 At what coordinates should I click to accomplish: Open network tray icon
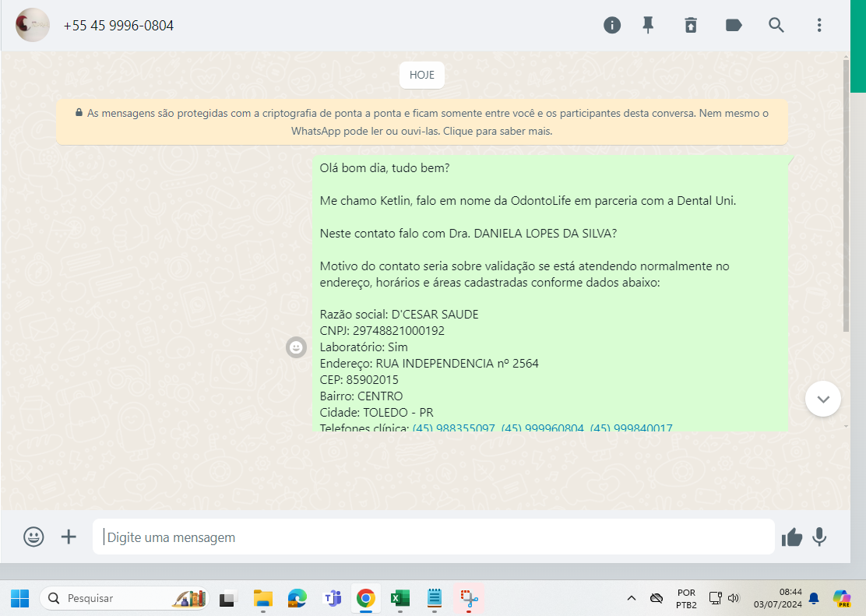click(715, 598)
